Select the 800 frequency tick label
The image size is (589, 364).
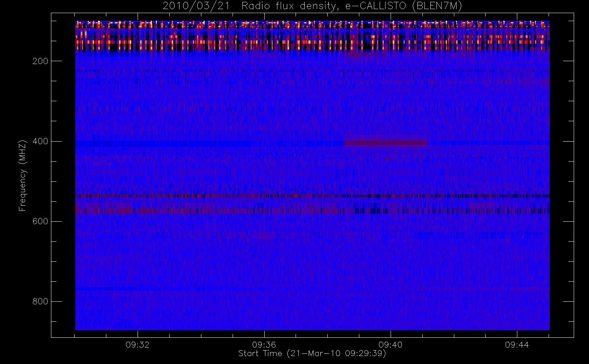pyautogui.click(x=40, y=301)
